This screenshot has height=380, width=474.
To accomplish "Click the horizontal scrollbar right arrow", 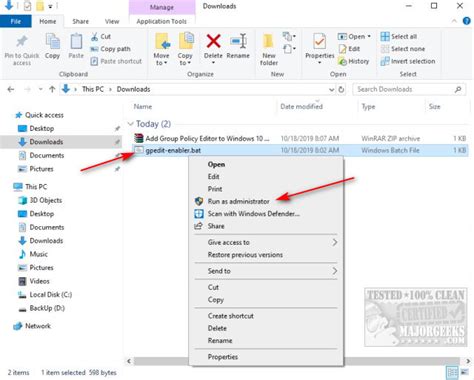I will coord(468,361).
